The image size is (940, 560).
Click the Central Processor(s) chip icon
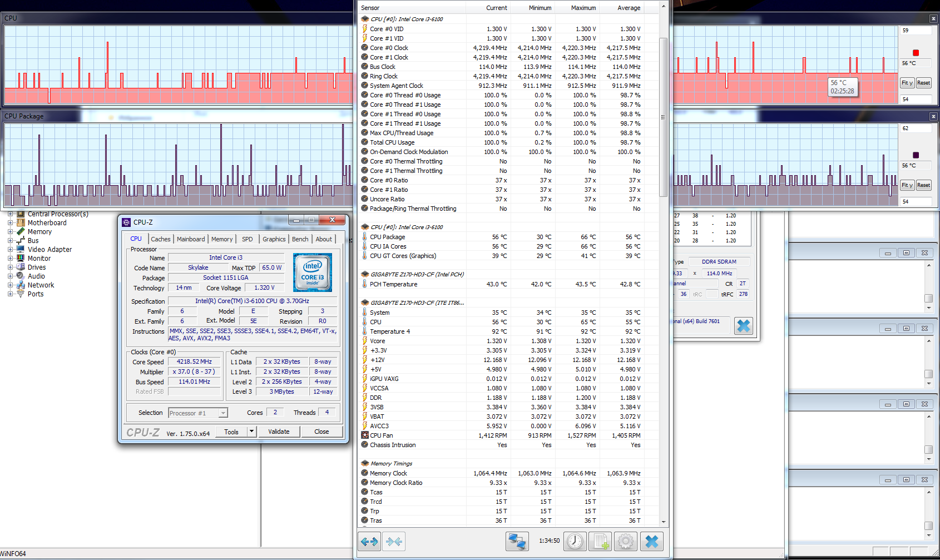tap(21, 214)
